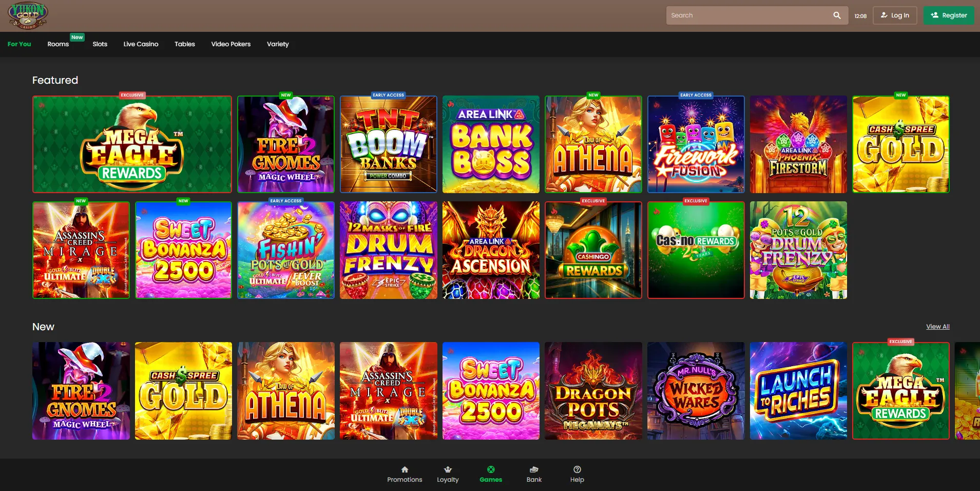Click the green Register button
This screenshot has height=491, width=980.
click(949, 15)
